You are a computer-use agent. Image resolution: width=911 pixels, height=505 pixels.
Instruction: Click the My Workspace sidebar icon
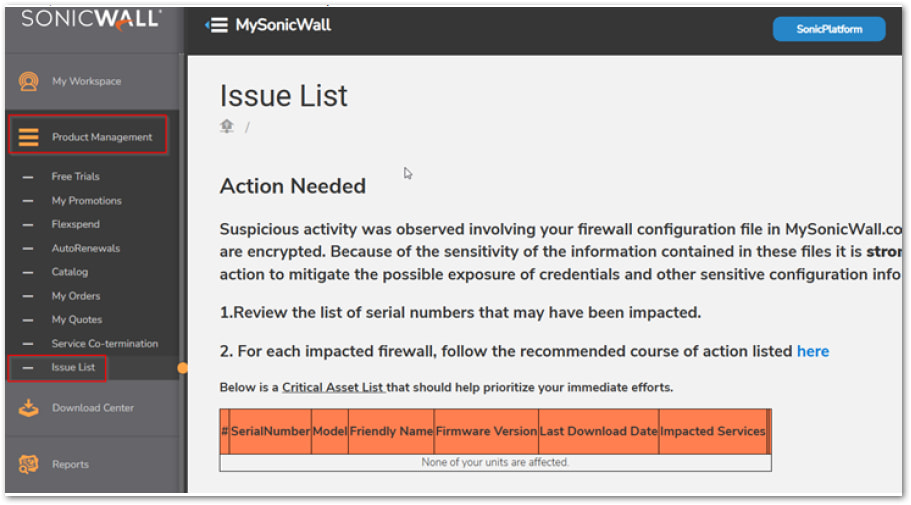[28, 81]
